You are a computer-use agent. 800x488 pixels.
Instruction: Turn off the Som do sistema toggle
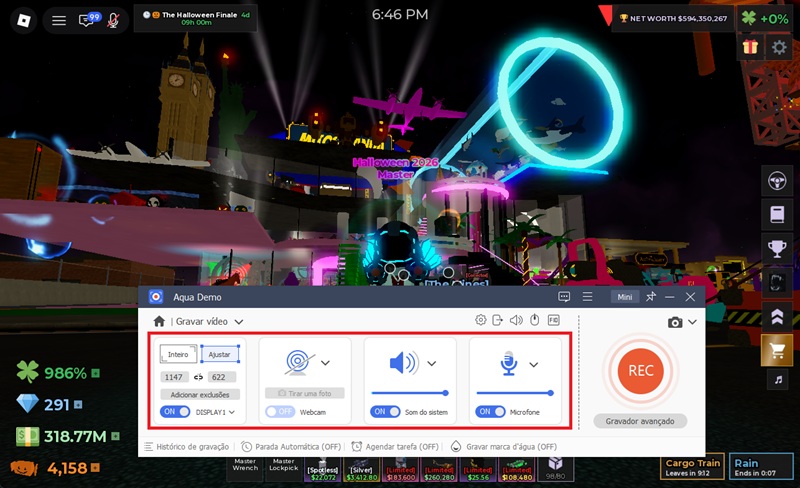[x=385, y=411]
